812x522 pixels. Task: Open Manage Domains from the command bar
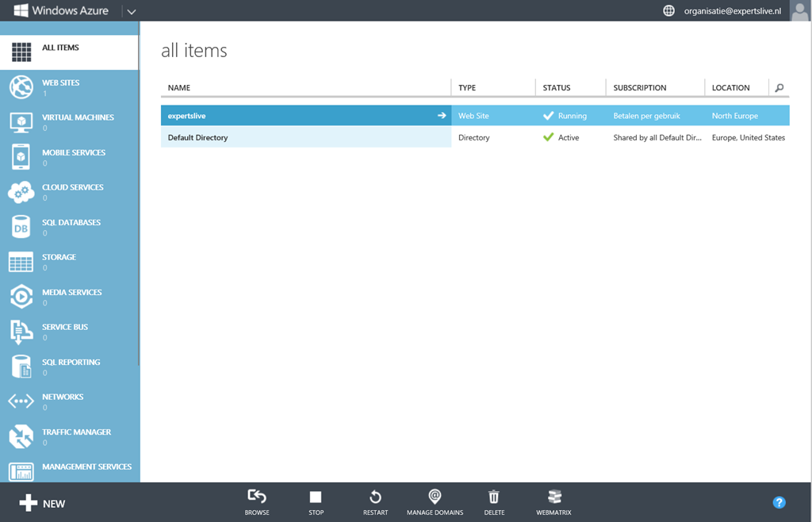(435, 497)
